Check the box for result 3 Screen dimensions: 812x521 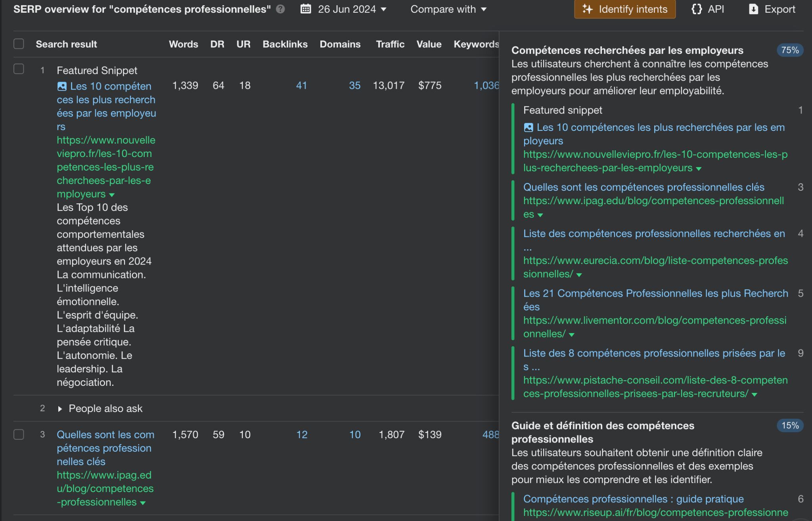point(19,435)
